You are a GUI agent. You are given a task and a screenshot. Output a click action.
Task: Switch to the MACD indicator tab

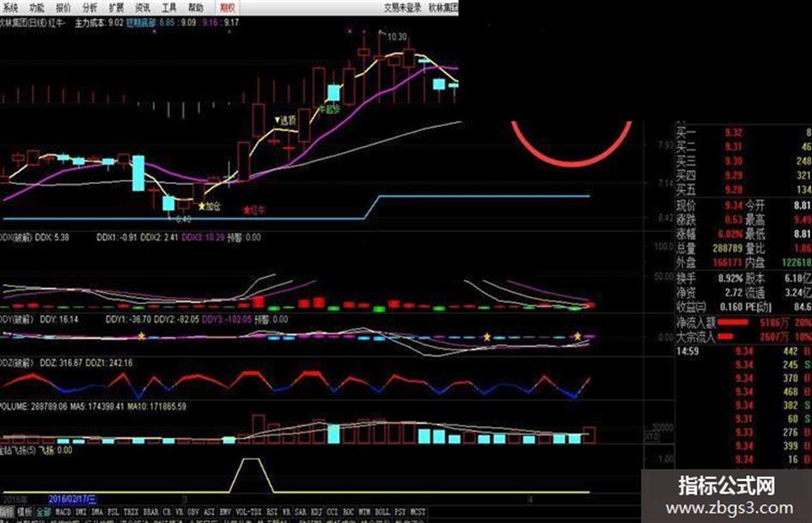pos(63,512)
